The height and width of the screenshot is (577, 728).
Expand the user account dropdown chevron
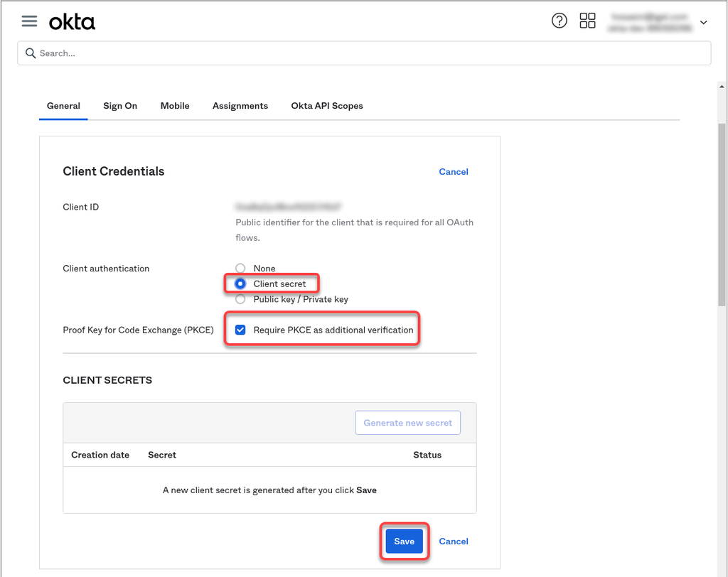[703, 23]
